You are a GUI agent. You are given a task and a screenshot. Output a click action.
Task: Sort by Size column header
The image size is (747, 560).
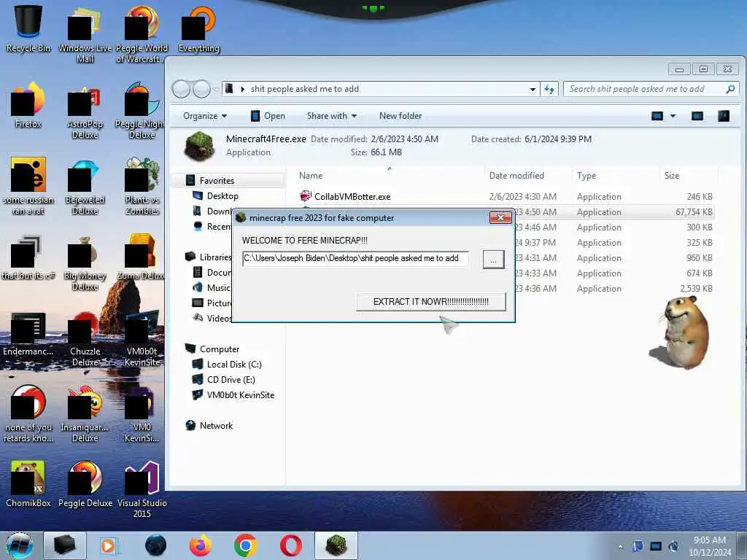click(689, 176)
